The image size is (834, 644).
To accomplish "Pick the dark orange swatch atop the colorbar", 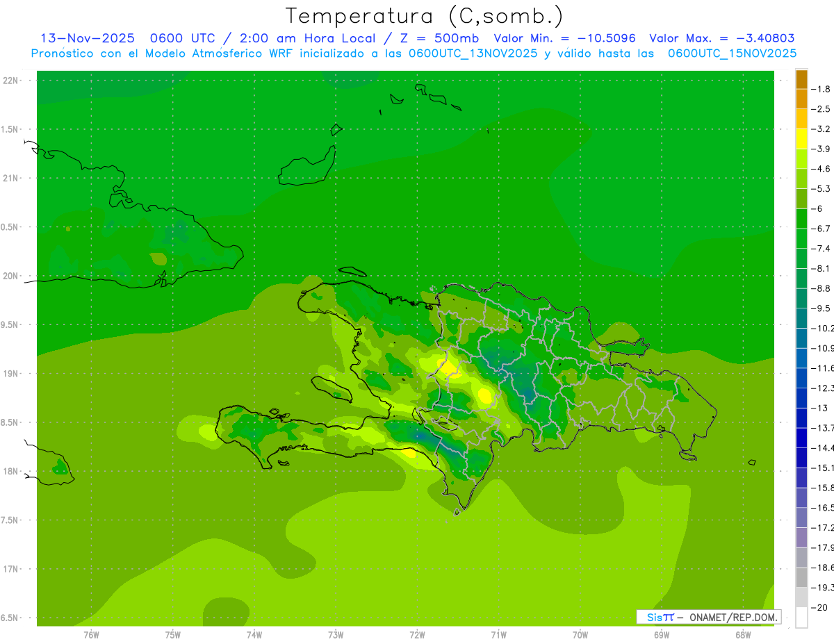I will pos(801,79).
